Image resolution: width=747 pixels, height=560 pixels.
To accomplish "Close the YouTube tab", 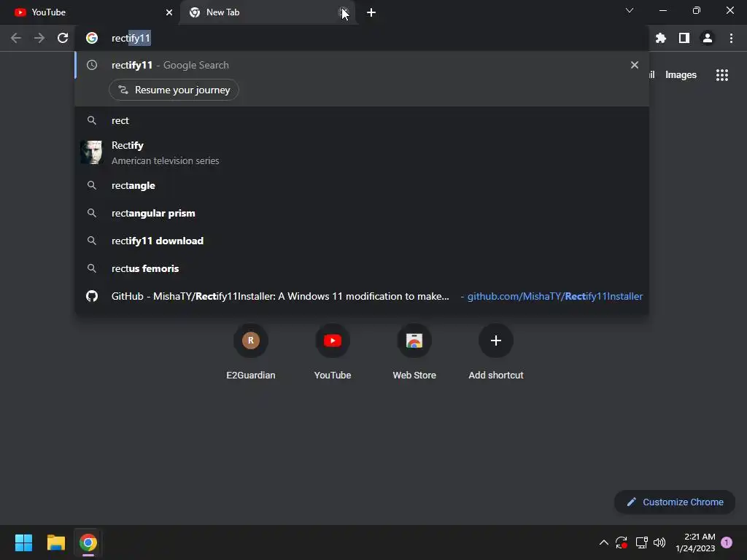I will click(169, 12).
